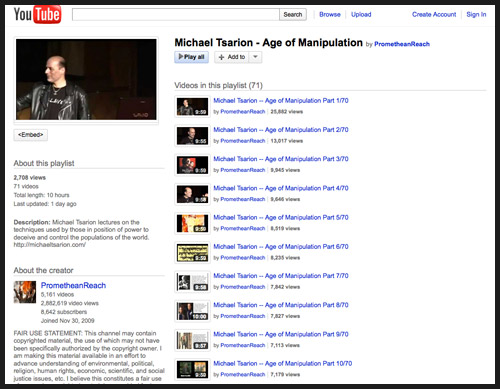
Task: Click thumbnail of Part 10/70 video
Action: [192, 369]
